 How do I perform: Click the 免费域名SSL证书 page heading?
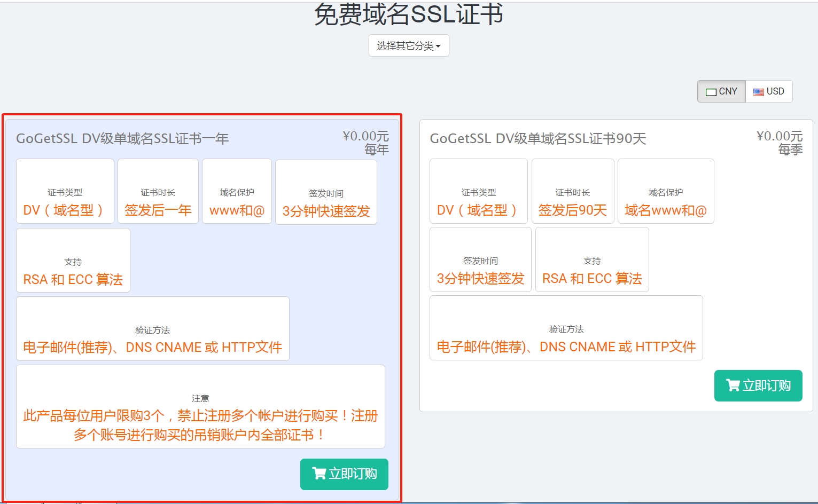click(409, 14)
